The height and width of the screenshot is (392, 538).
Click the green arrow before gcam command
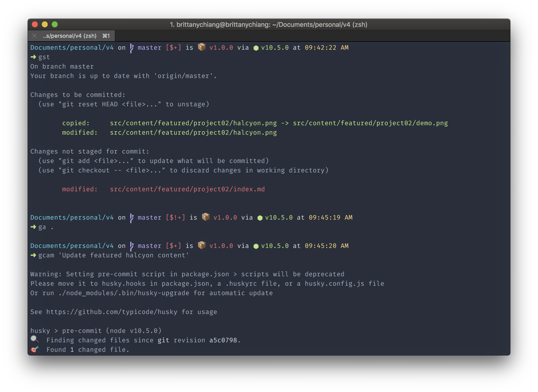point(33,255)
